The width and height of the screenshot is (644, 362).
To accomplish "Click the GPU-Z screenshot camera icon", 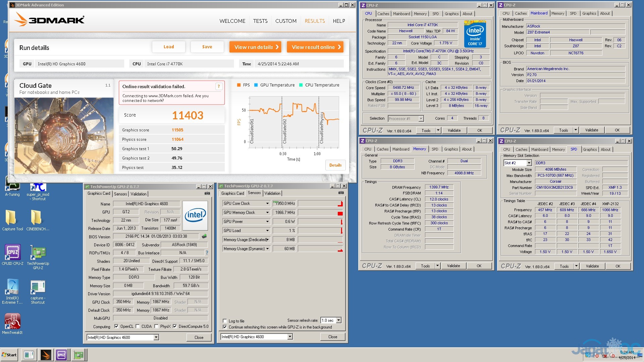I will tap(207, 193).
